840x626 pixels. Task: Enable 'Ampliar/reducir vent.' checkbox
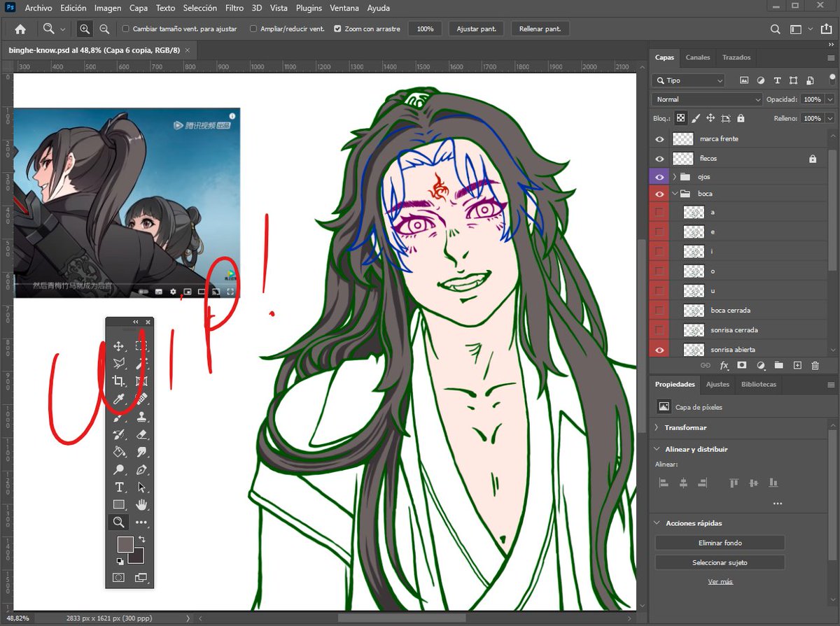[253, 29]
